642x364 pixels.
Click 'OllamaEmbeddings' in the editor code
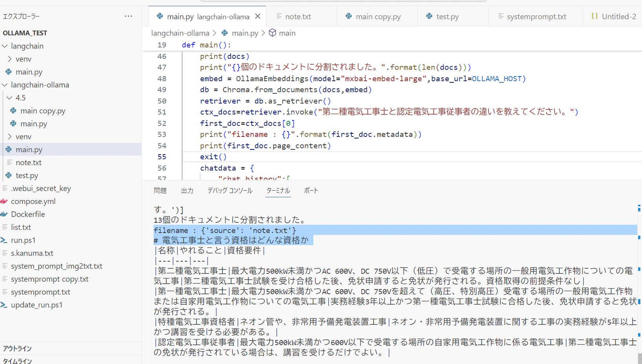click(272, 78)
